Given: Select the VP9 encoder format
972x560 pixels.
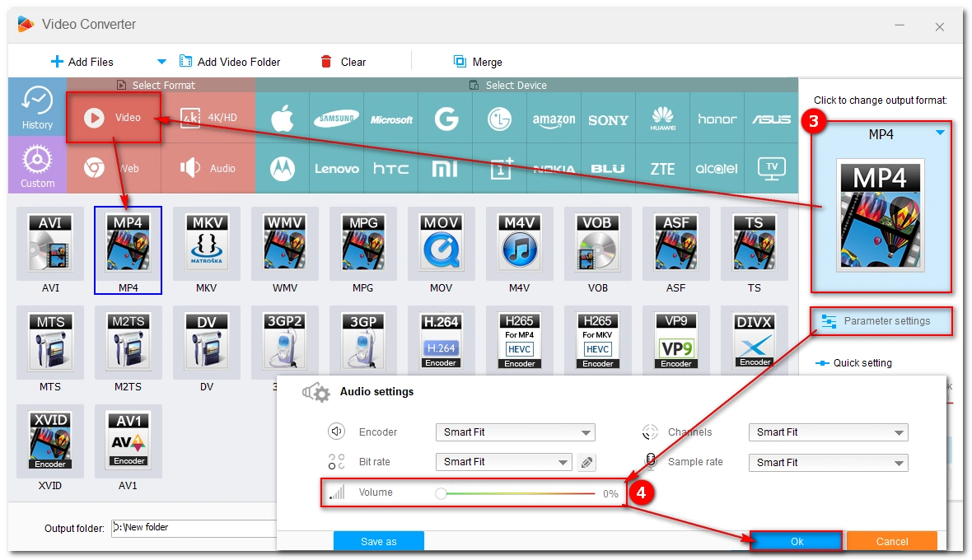Looking at the screenshot, I should point(675,341).
